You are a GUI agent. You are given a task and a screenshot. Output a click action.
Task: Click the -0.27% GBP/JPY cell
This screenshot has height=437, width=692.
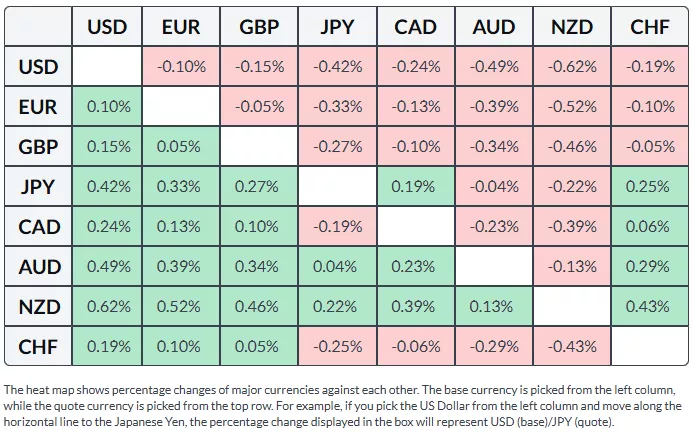[x=339, y=147]
